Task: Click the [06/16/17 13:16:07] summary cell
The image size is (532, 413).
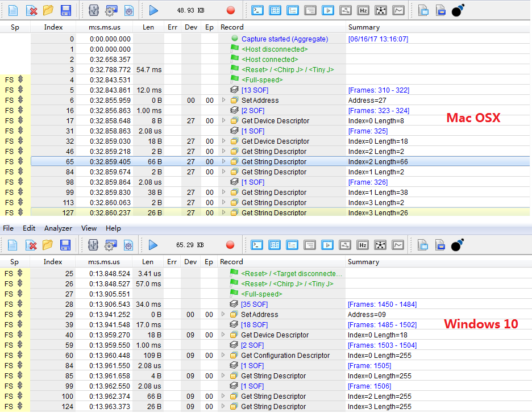Action: coord(378,39)
